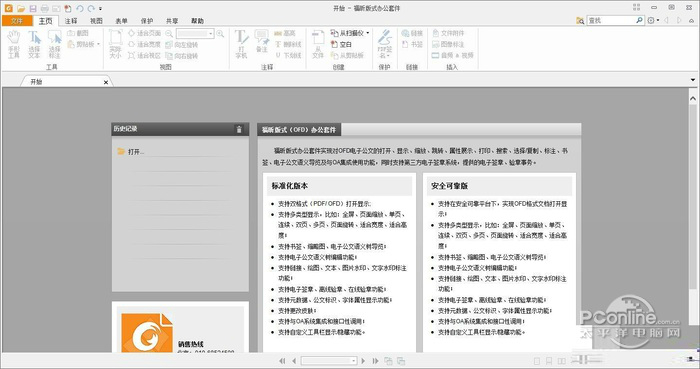This screenshot has height=369, width=700.
Task: Click the trash icon in History panel
Action: click(x=239, y=129)
